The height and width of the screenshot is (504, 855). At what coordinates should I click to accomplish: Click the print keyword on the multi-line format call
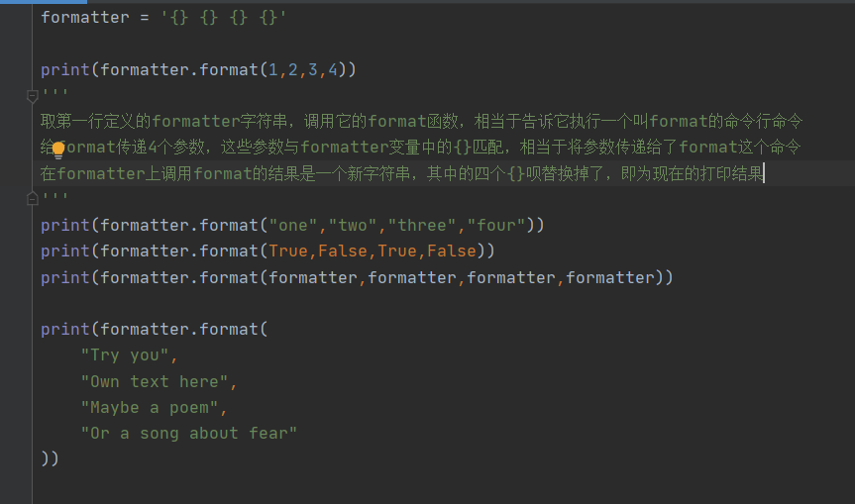pyautogui.click(x=64, y=329)
